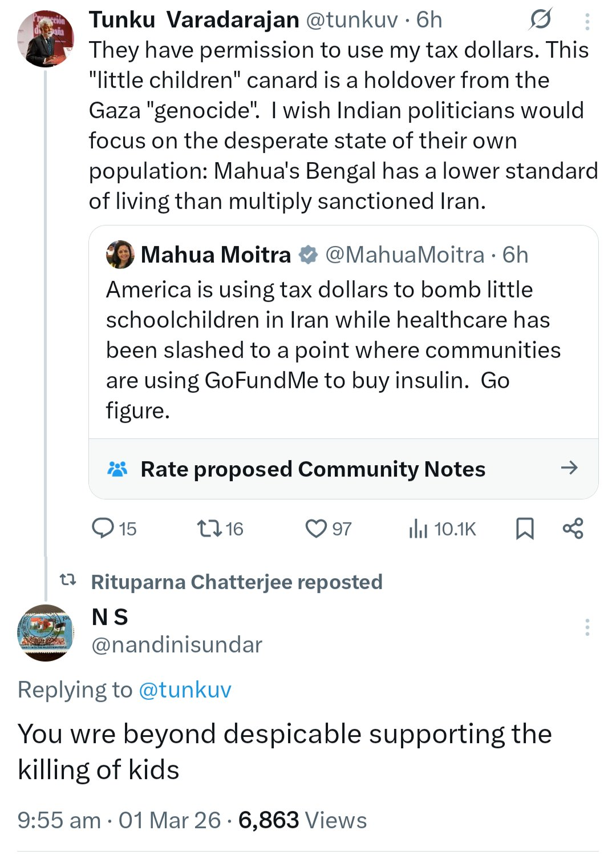Open more options on NS's reply

(x=587, y=627)
